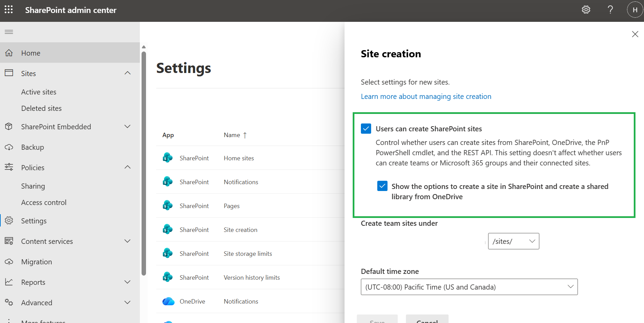This screenshot has height=323, width=644.
Task: Go to Deleted sites
Action: tap(41, 108)
